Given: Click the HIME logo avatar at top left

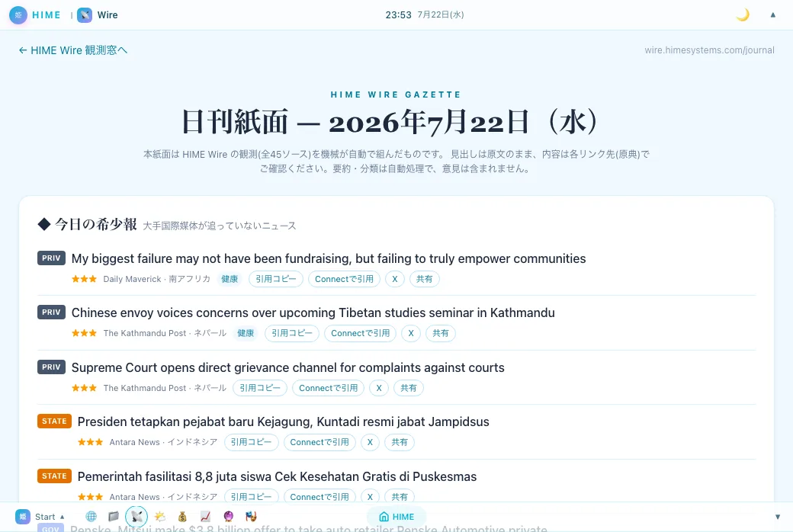Looking at the screenshot, I should (x=18, y=15).
